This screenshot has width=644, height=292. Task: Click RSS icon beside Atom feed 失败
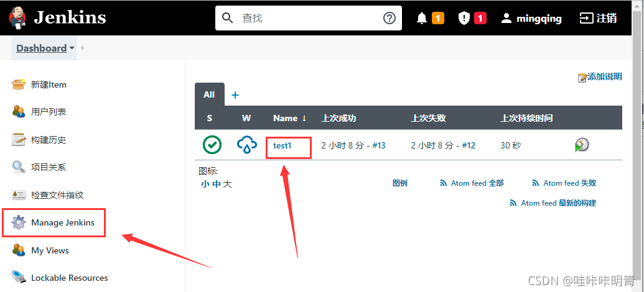click(x=536, y=183)
